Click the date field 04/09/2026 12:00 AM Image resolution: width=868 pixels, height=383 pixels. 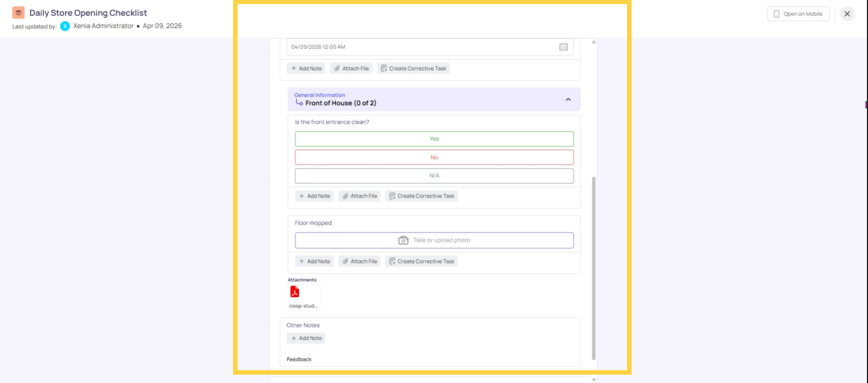(x=430, y=47)
